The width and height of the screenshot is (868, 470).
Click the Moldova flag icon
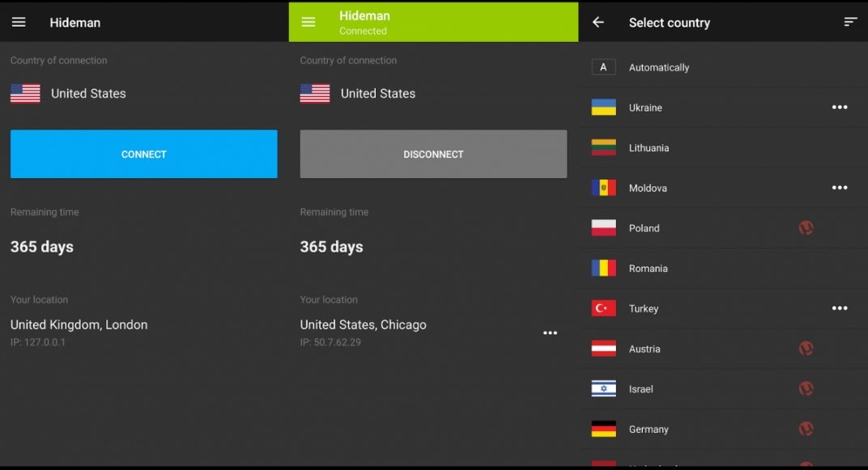click(x=603, y=188)
